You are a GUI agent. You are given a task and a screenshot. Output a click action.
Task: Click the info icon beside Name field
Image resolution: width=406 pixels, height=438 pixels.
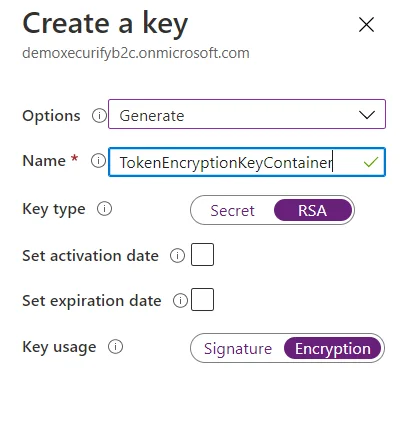click(98, 161)
